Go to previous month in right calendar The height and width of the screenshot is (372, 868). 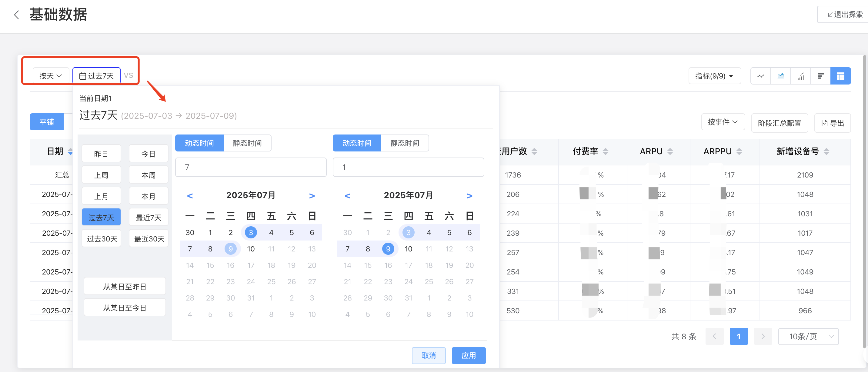[347, 196]
